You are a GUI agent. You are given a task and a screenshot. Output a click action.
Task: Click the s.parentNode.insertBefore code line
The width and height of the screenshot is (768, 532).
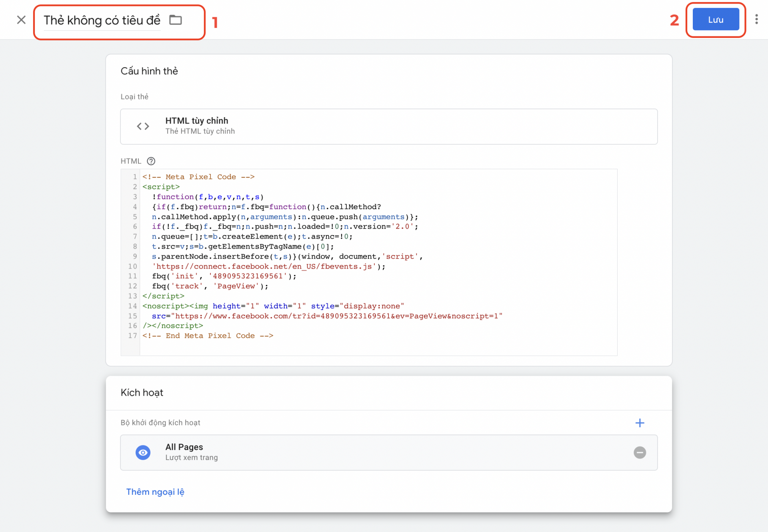[x=287, y=257]
